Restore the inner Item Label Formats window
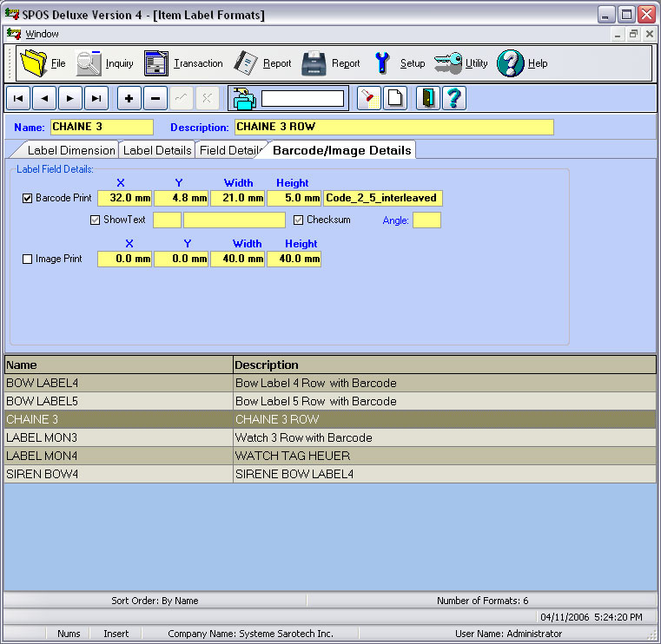 pyautogui.click(x=632, y=34)
